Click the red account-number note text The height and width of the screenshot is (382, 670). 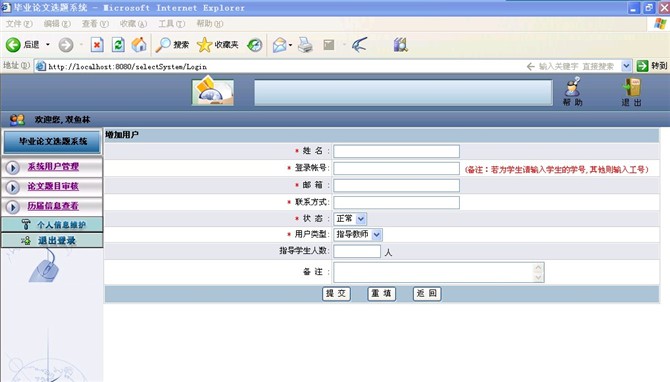click(x=556, y=170)
